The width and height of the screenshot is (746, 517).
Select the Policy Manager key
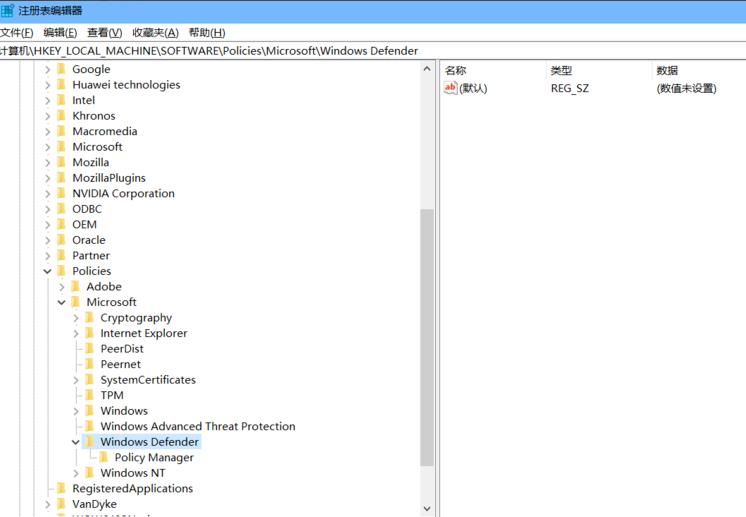(x=154, y=458)
